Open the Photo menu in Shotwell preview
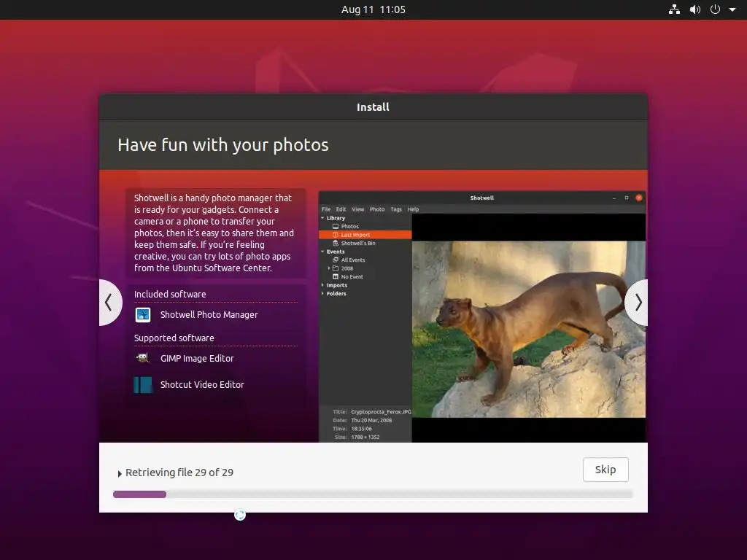Screen dimensions: 747x560 [x=377, y=209]
